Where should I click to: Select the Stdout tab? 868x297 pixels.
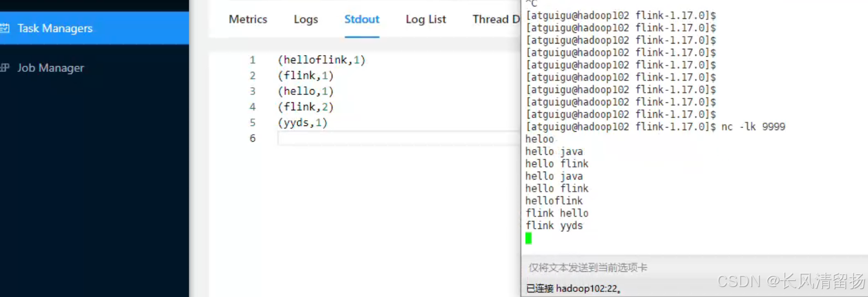coord(362,19)
